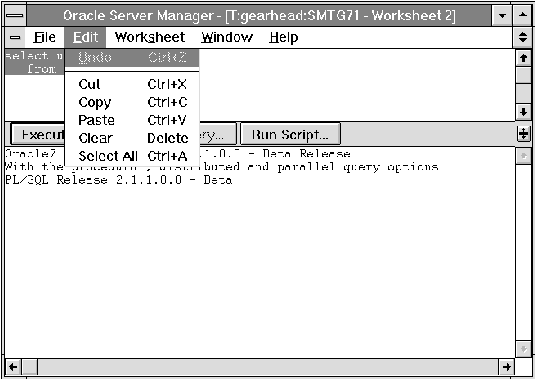Click the horizontal scrollbar thumb

tap(30, 367)
